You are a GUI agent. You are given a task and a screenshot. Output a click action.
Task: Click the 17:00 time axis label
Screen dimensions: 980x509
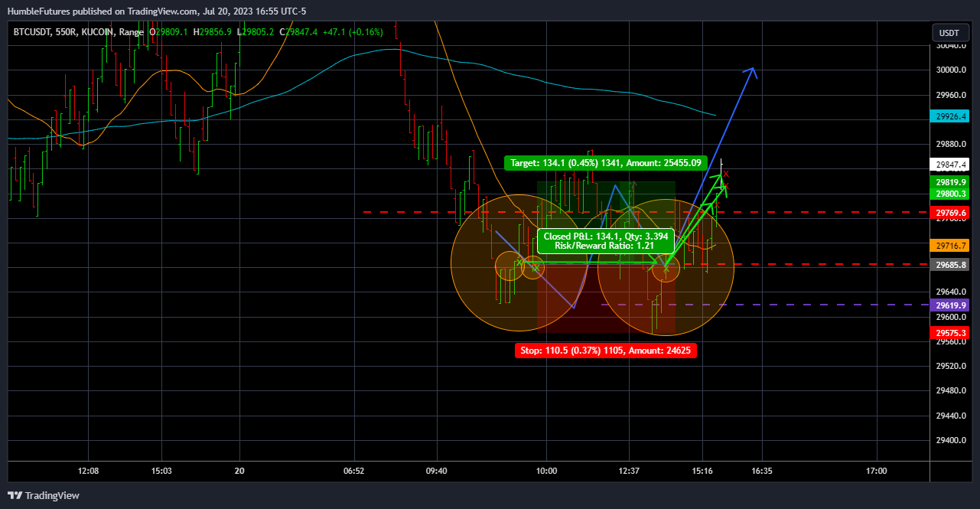(x=876, y=471)
